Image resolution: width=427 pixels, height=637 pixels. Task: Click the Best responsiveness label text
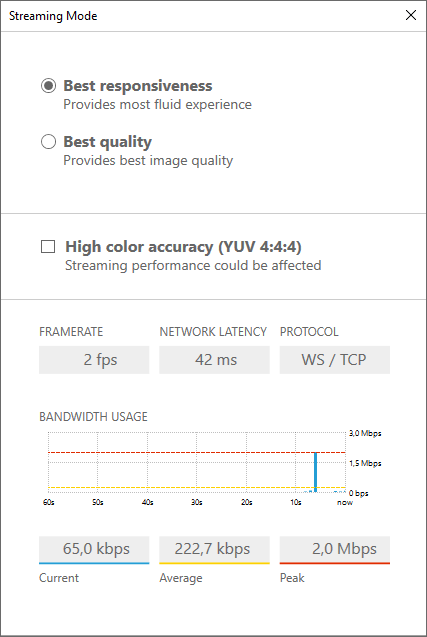pos(138,86)
